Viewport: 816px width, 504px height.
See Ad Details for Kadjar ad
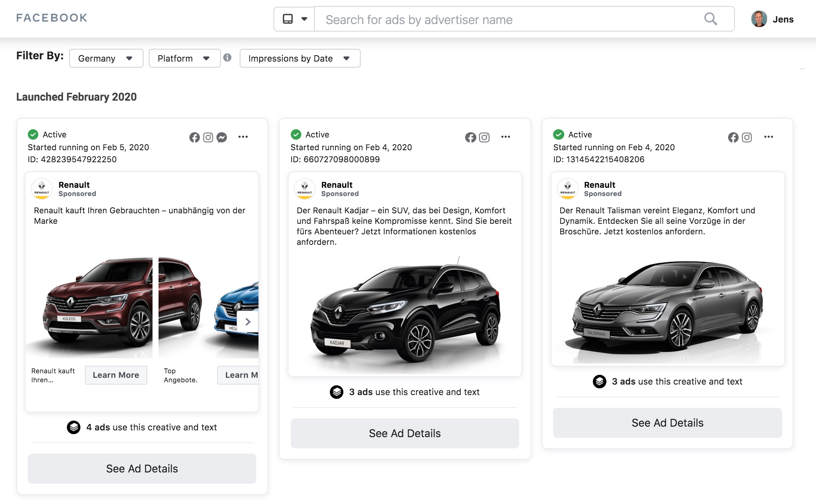coord(405,433)
